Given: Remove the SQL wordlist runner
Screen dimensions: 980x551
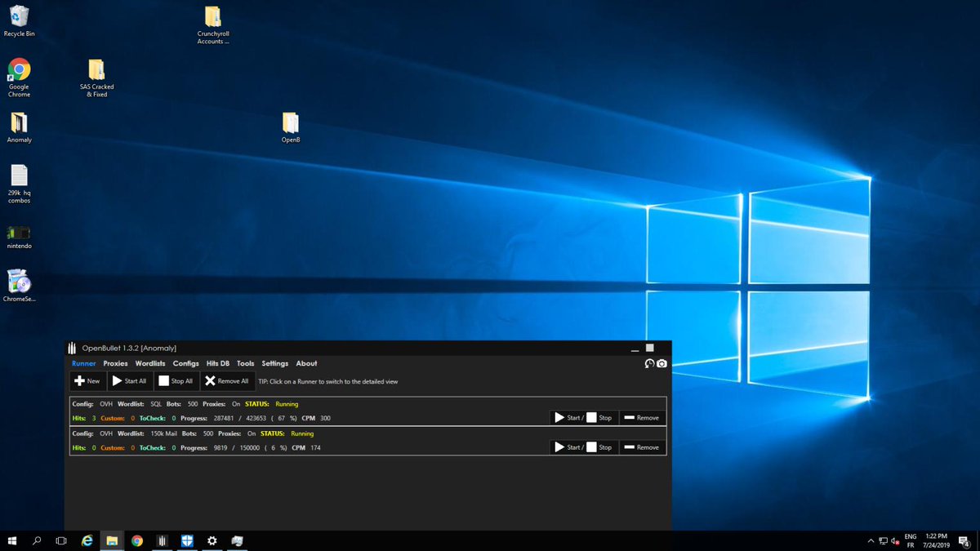Looking at the screenshot, I should pyautogui.click(x=641, y=417).
